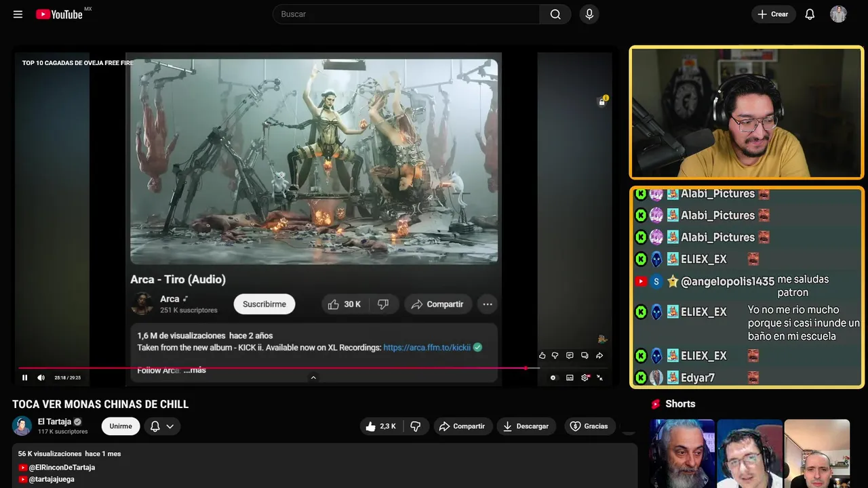This screenshot has height=488, width=868.
Task: Click Suscribirme in Arca video
Action: 264,304
